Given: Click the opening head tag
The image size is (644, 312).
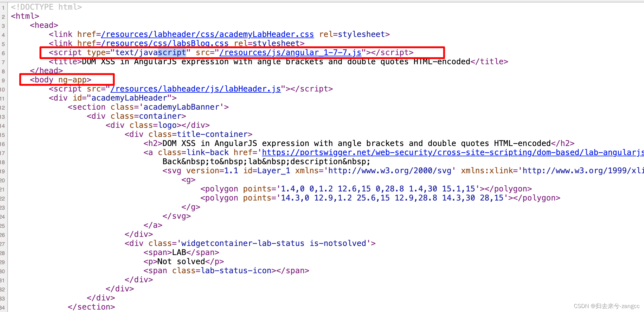Looking at the screenshot, I should 44,25.
